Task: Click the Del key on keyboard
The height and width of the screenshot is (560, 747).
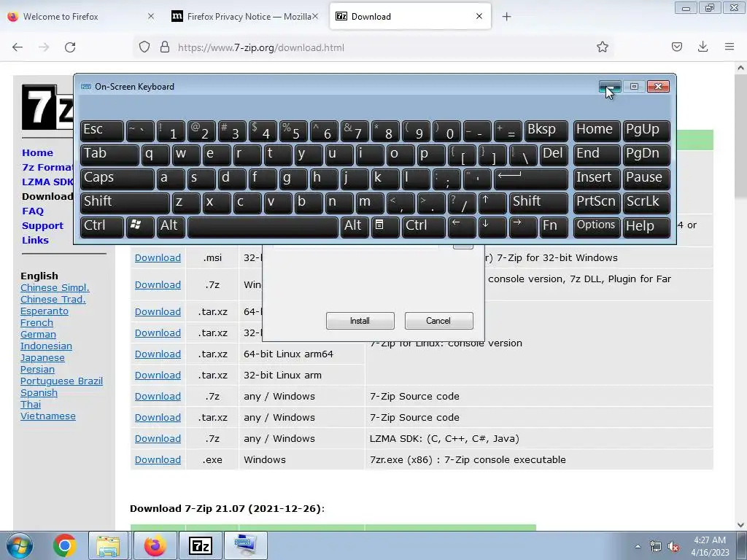Action: click(554, 155)
